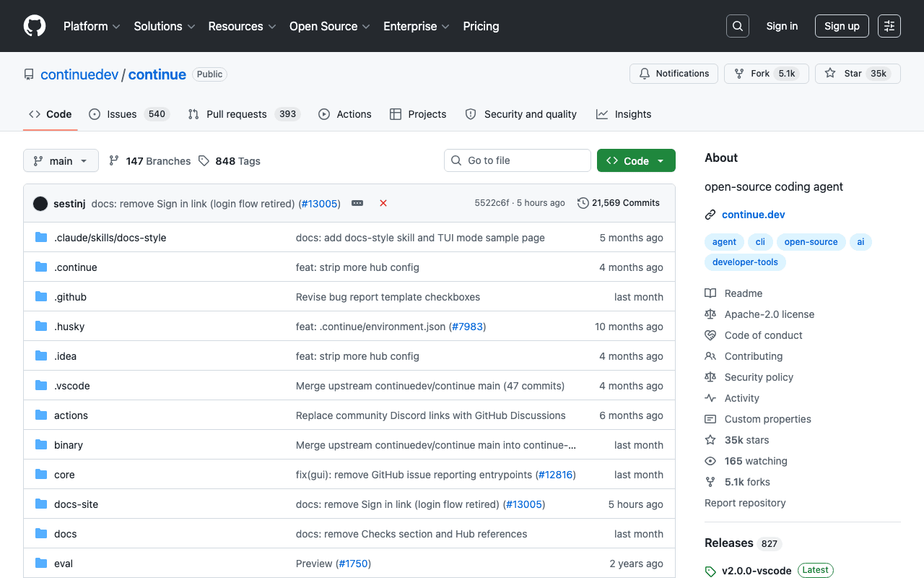Click the heart icon next to Code of conduct

tap(710, 335)
